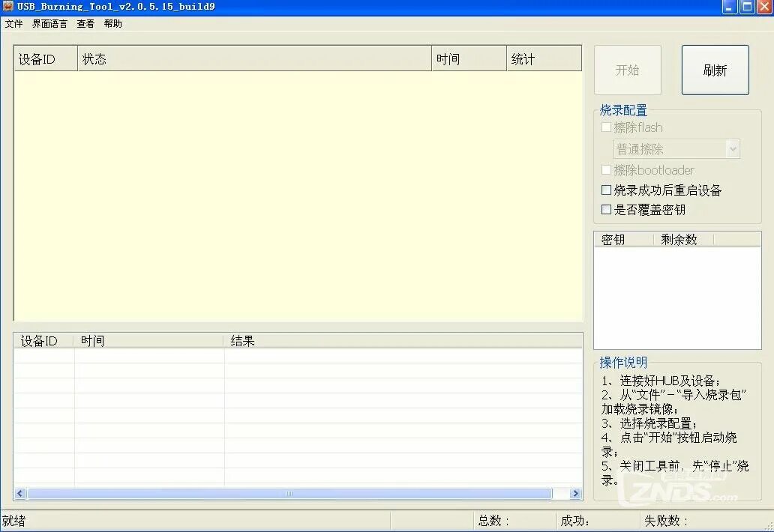Enable 烧录成功后重启设备 checkbox
Image resolution: width=774 pixels, height=532 pixels.
tap(606, 190)
